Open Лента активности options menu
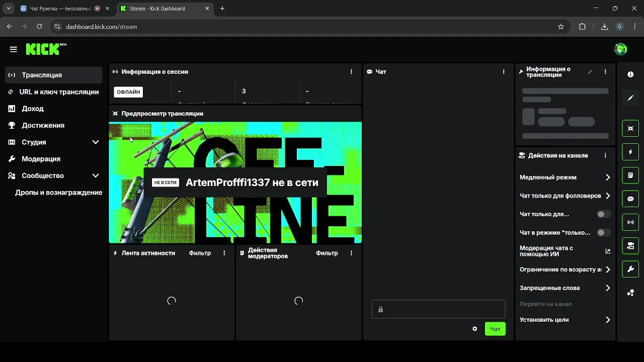Screen dimensions: 644x362 pyautogui.click(x=224, y=253)
